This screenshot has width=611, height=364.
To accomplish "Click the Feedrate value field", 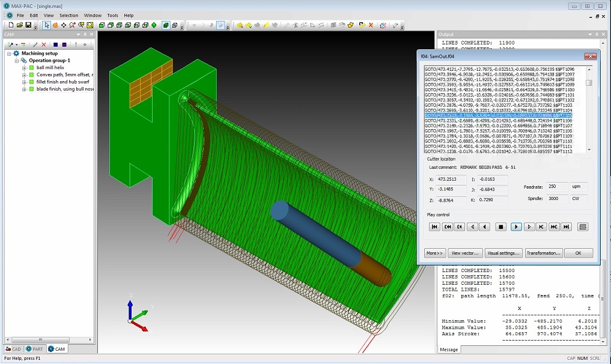I will (557, 187).
